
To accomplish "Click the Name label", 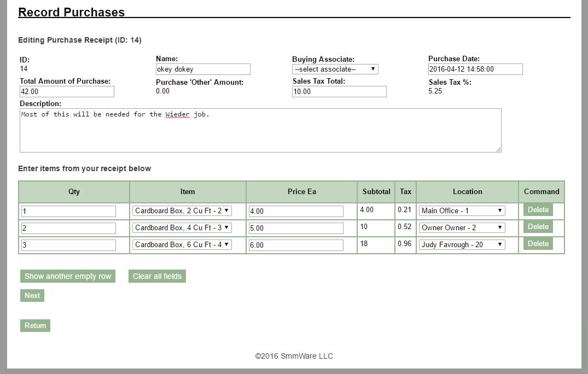I will pos(167,59).
